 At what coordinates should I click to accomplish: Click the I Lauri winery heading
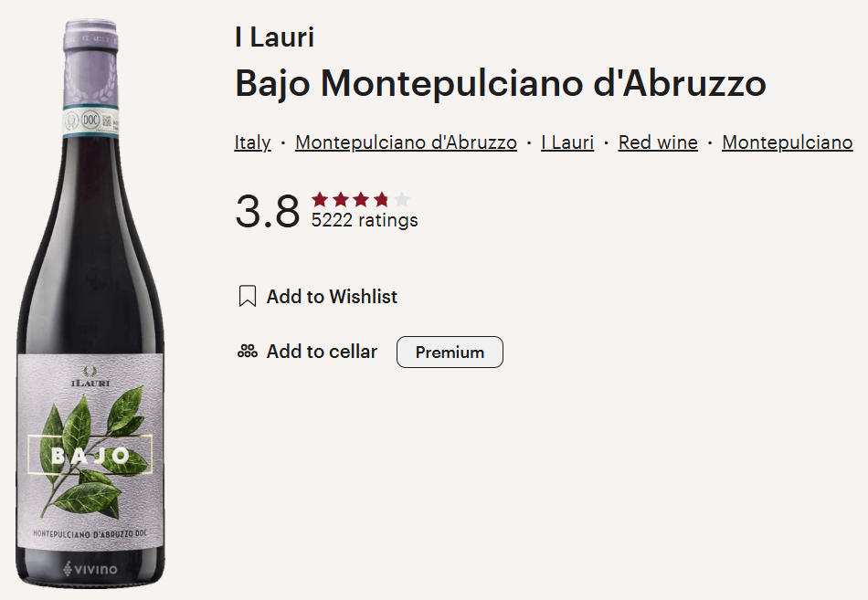(275, 37)
